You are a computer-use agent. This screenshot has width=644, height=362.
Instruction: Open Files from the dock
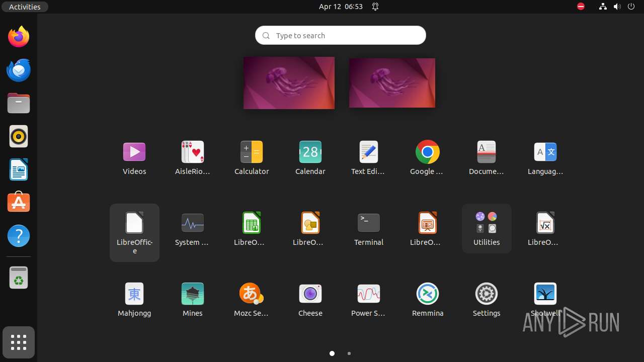[19, 103]
